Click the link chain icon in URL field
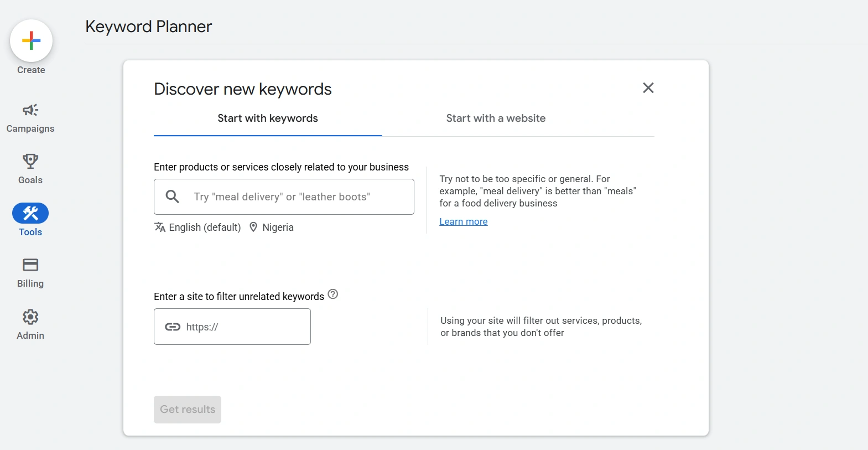 click(173, 327)
